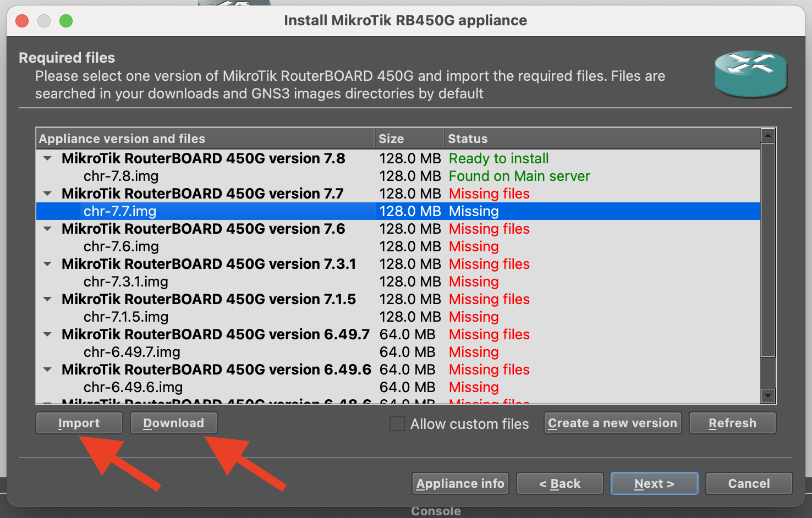Click the router icon in the header
This screenshot has width=812, height=518.
coord(750,73)
